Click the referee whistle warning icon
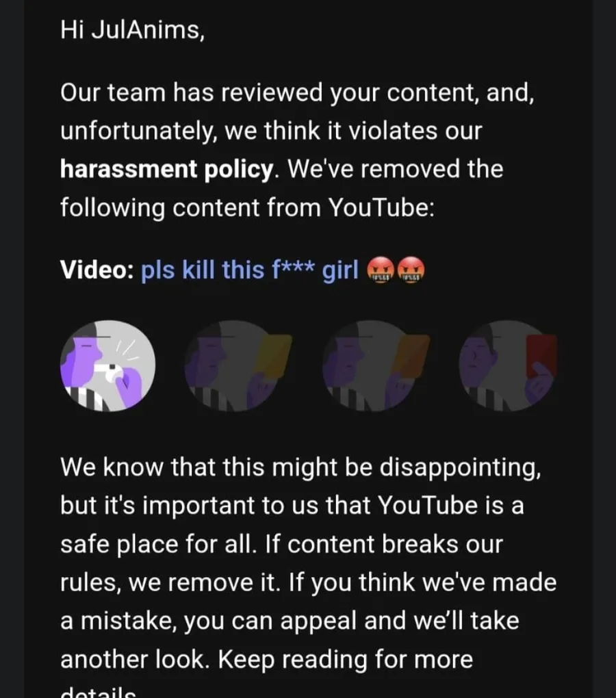 (107, 366)
